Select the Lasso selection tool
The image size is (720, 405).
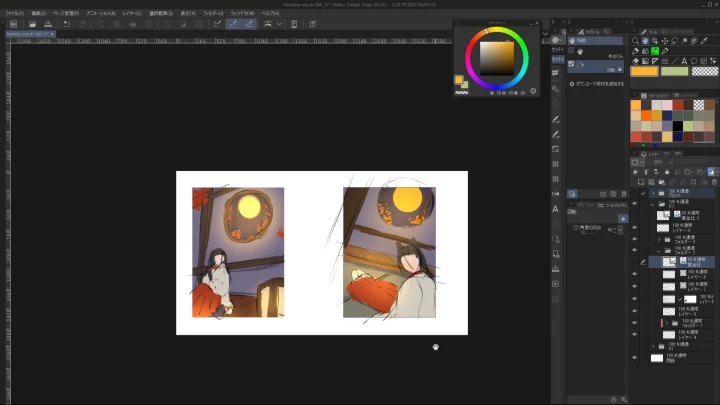(x=675, y=41)
